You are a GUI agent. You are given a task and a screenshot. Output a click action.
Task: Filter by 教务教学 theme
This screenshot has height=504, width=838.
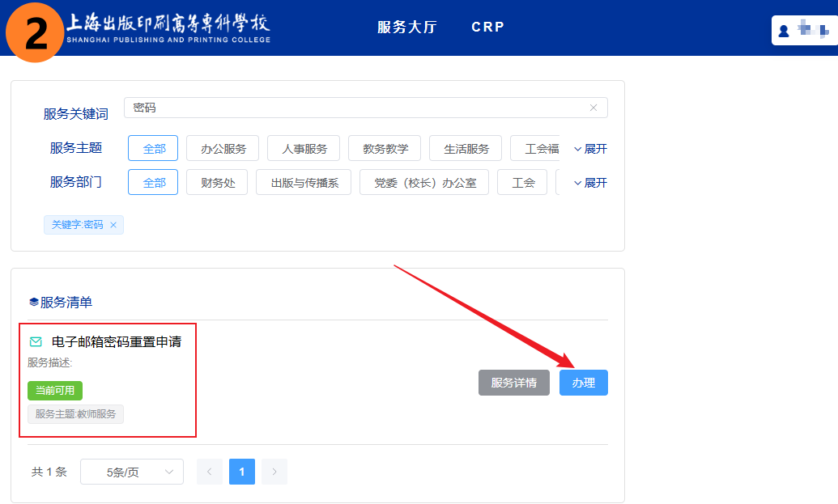(385, 148)
